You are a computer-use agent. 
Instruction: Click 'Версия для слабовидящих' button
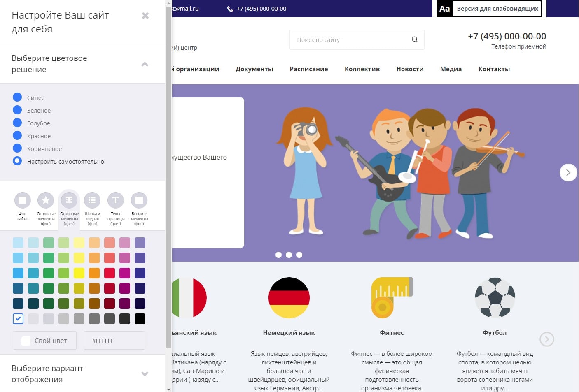click(x=489, y=9)
